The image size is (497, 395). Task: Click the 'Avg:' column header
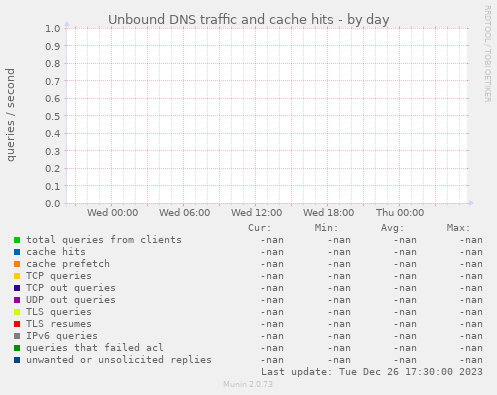tap(392, 228)
